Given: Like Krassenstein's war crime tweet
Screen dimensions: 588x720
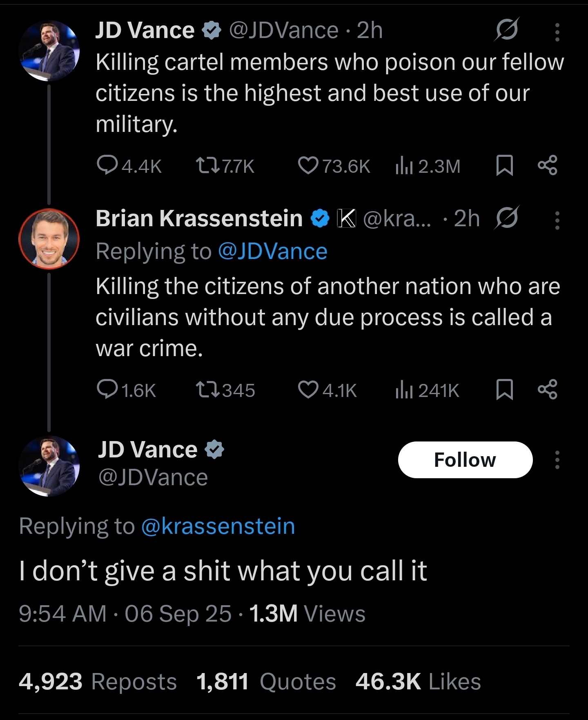Looking at the screenshot, I should (x=308, y=389).
